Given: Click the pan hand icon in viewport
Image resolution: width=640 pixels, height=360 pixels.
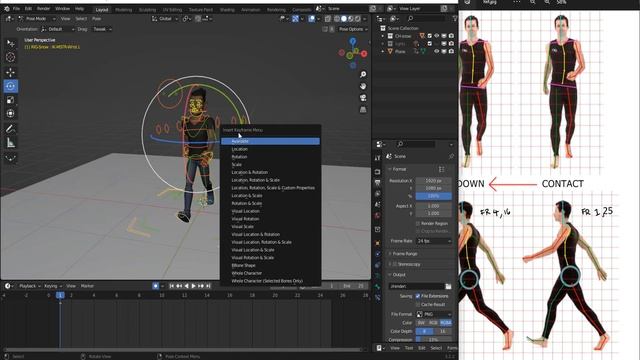Looking at the screenshot, I should (x=363, y=86).
